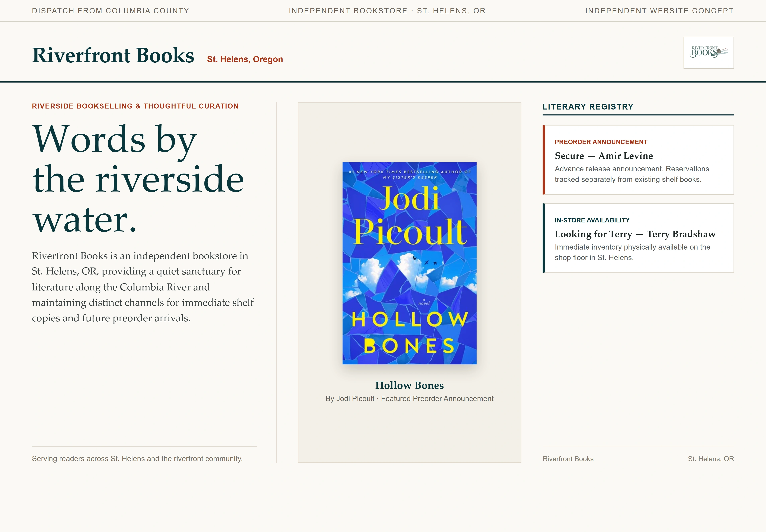Click the 'Riverfront Books' footer text
This screenshot has height=532, width=766.
568,459
